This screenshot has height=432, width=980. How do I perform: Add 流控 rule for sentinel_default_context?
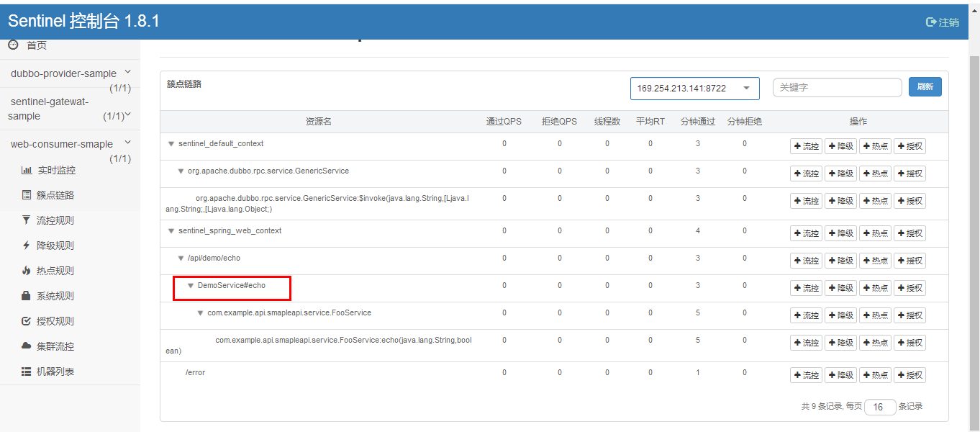[x=806, y=146]
